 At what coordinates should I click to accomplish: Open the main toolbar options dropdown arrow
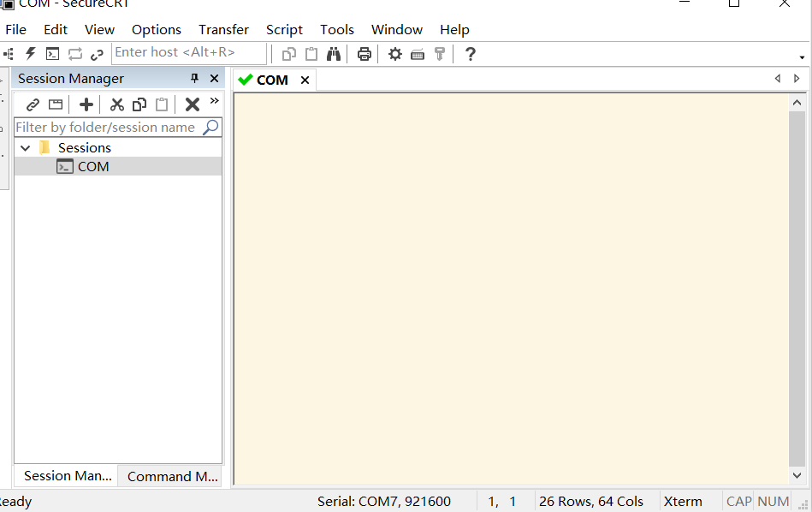(802, 57)
